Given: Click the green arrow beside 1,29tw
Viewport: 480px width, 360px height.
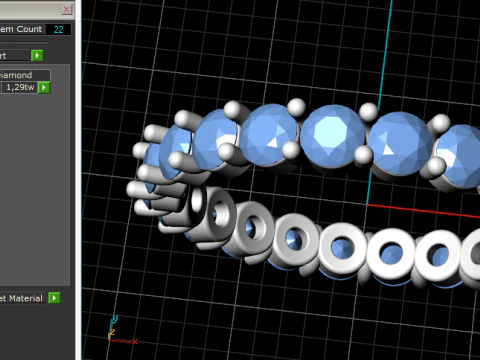Looking at the screenshot, I should tap(44, 88).
